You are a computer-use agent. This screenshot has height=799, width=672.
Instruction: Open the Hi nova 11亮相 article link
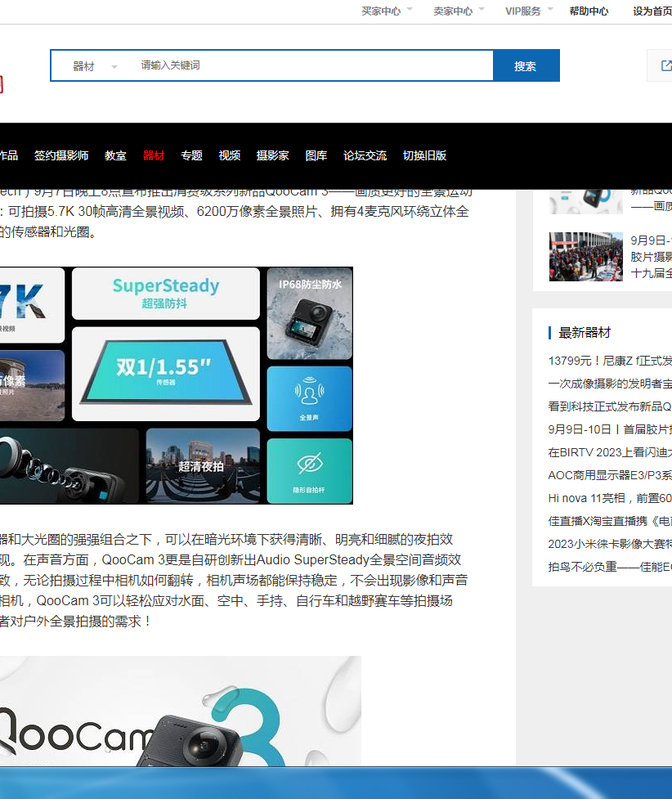610,498
